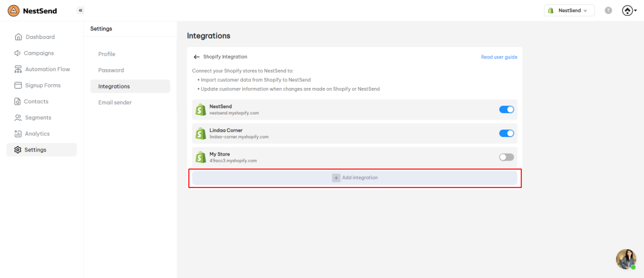Image resolution: width=644 pixels, height=278 pixels.
Task: Collapse the sidebar with double-chevron icon
Action: (x=80, y=11)
